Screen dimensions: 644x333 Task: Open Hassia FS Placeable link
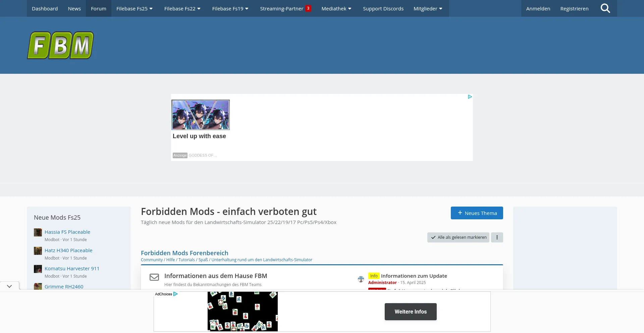tap(67, 232)
